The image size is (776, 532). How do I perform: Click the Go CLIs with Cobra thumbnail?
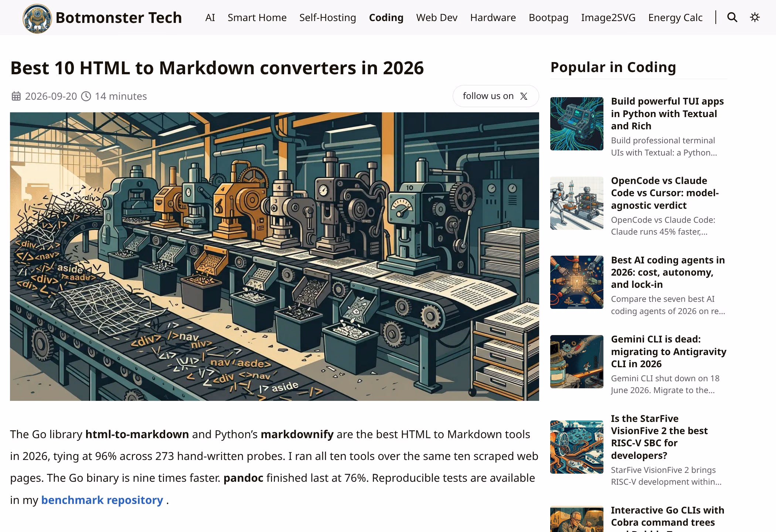[x=576, y=519]
